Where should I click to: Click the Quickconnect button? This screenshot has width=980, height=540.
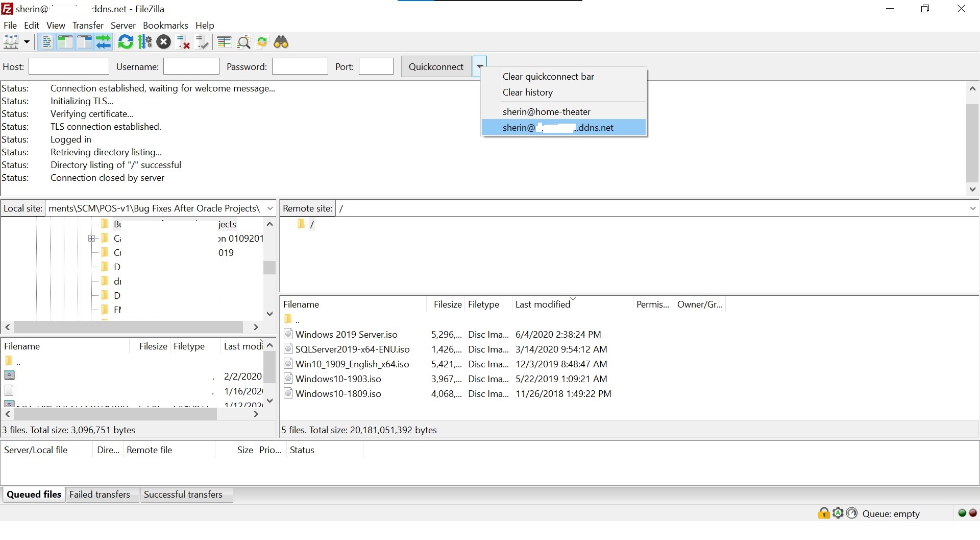click(x=436, y=66)
